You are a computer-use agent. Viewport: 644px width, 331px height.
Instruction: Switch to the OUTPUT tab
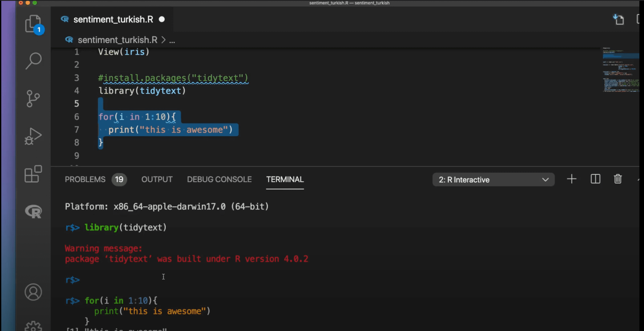pos(157,179)
